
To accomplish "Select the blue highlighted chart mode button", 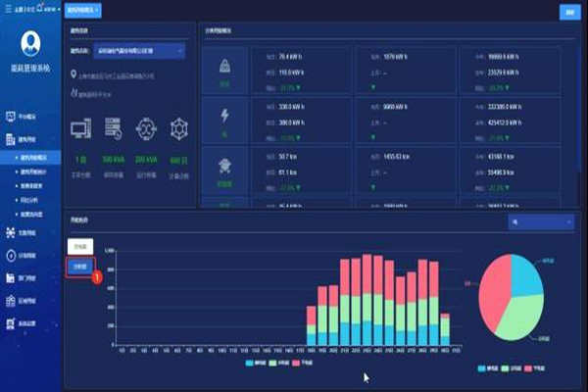I will (x=79, y=266).
